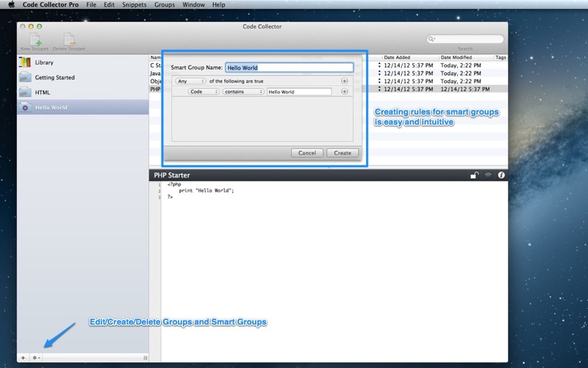This screenshot has height=368, width=588.
Task: Click the PHP Starter snippet title
Action: [x=172, y=175]
